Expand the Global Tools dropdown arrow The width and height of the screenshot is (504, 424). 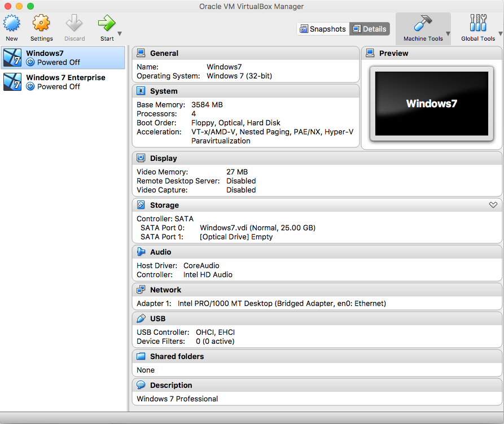499,34
